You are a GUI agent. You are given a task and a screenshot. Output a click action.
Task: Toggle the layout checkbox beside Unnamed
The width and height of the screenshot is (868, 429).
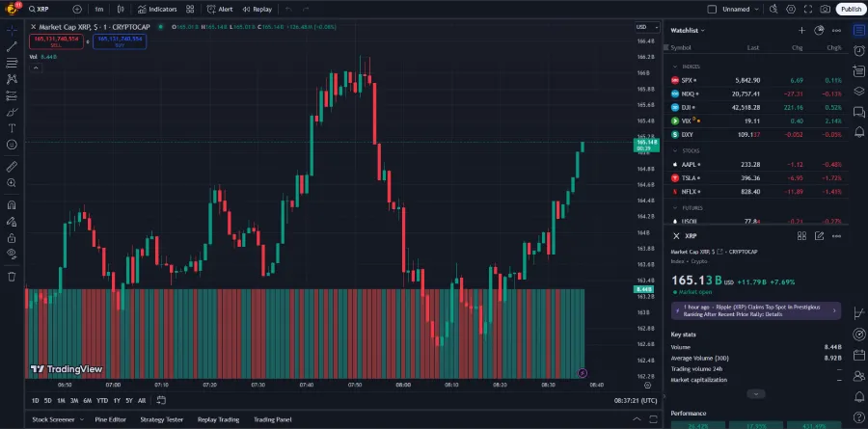point(712,10)
